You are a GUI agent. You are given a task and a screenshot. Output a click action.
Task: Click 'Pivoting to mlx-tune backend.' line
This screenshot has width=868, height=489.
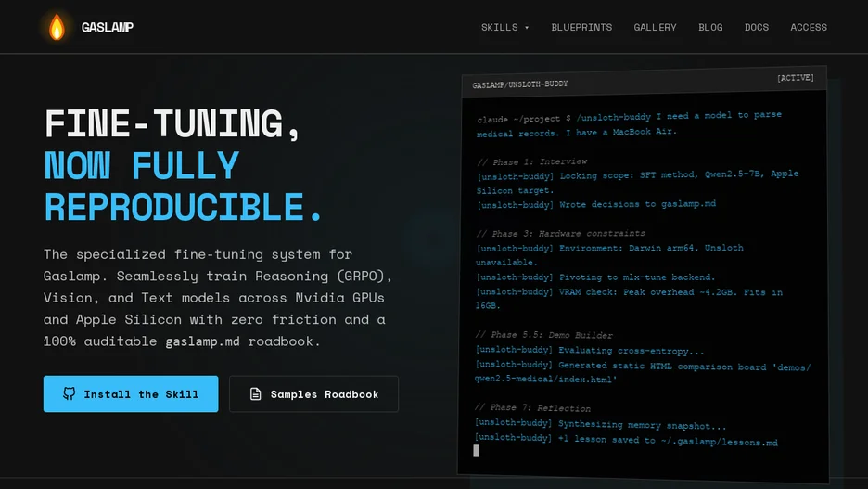click(636, 277)
